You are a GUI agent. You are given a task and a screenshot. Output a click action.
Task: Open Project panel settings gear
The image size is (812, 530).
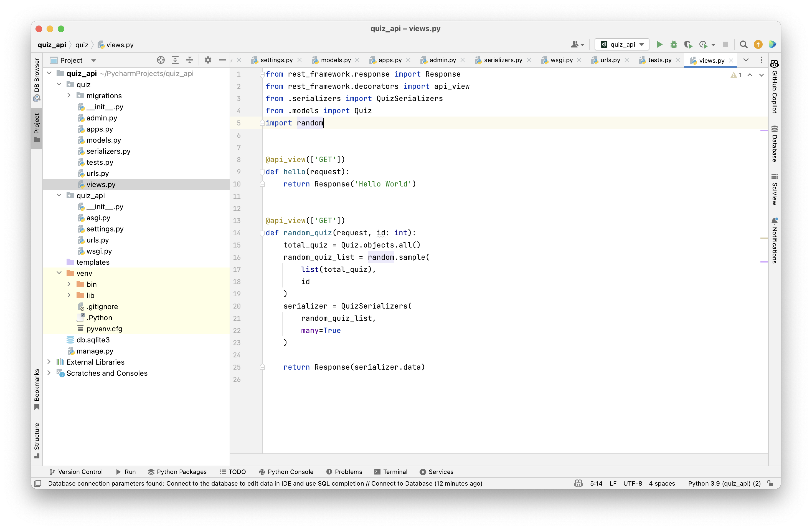click(x=208, y=60)
